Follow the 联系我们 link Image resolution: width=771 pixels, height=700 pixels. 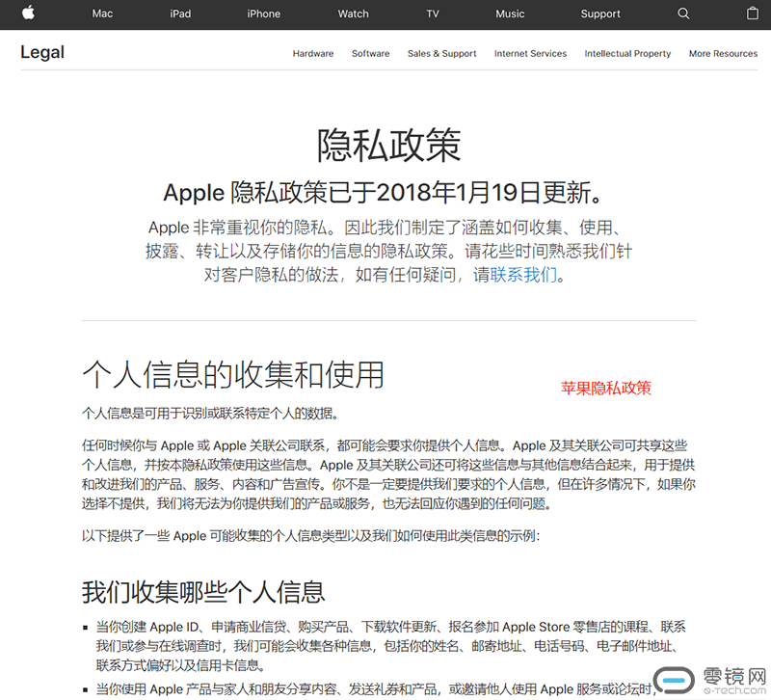pos(523,275)
